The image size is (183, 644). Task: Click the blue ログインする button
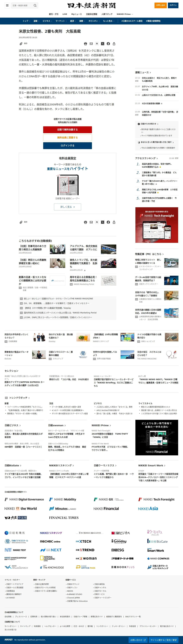[67, 146]
